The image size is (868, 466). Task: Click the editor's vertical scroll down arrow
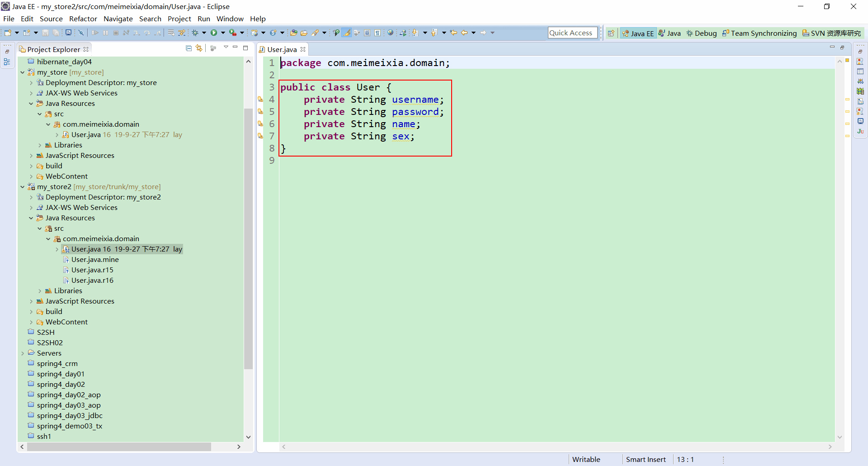coord(840,437)
